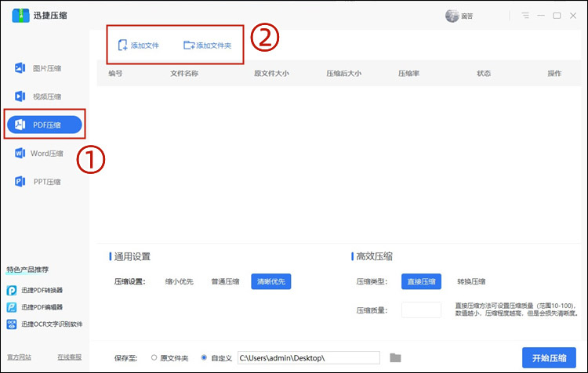588x373 pixels.
Task: Click the 添加文件 button
Action: tap(138, 45)
